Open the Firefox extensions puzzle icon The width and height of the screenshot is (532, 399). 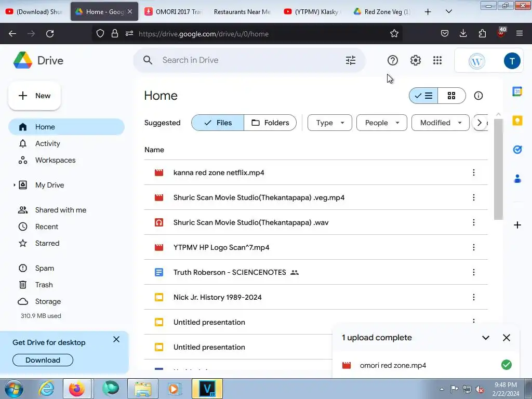(x=482, y=33)
